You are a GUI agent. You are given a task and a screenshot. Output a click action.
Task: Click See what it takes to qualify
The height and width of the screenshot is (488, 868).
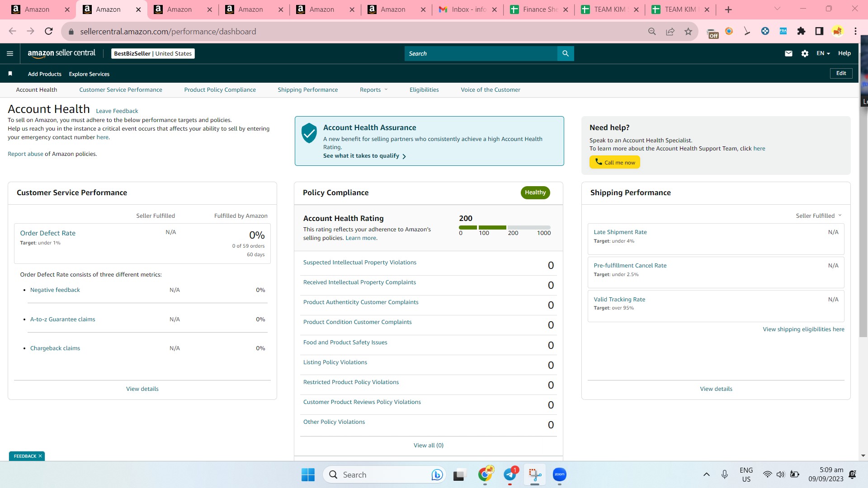[x=364, y=156]
